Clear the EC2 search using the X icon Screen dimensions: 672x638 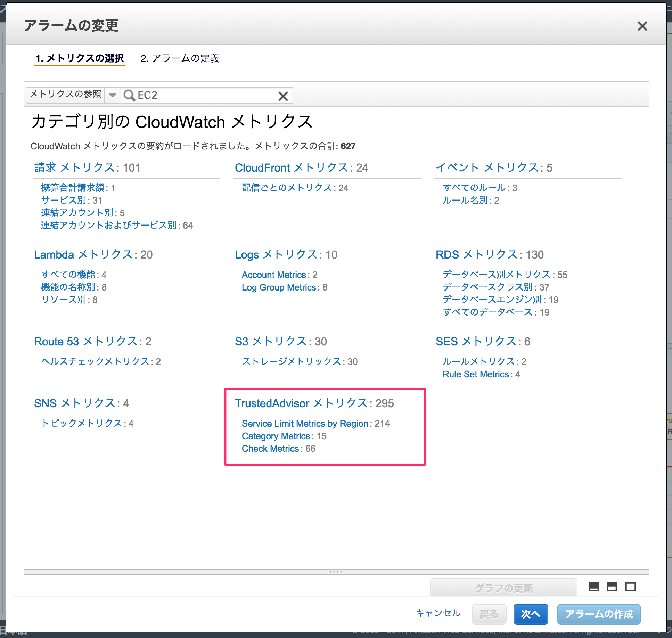click(283, 96)
